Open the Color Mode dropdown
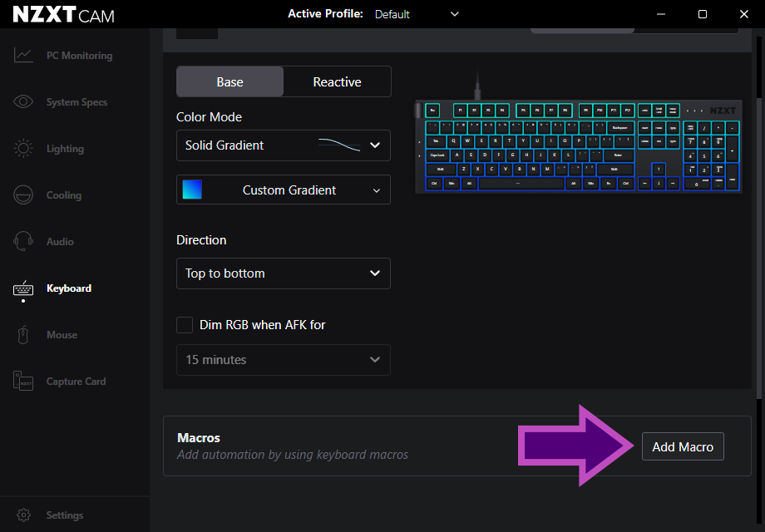765x532 pixels. coord(283,145)
